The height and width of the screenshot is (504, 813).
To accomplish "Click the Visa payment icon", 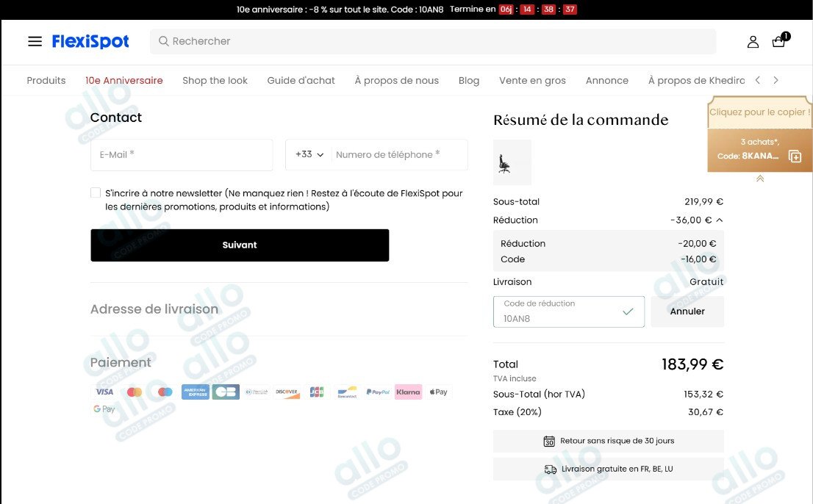I will pyautogui.click(x=104, y=392).
